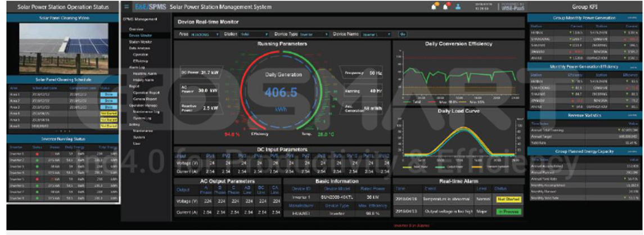Open Overview in the sidebar menu
Image resolution: width=644 pixels, height=235 pixels.
[x=136, y=29]
